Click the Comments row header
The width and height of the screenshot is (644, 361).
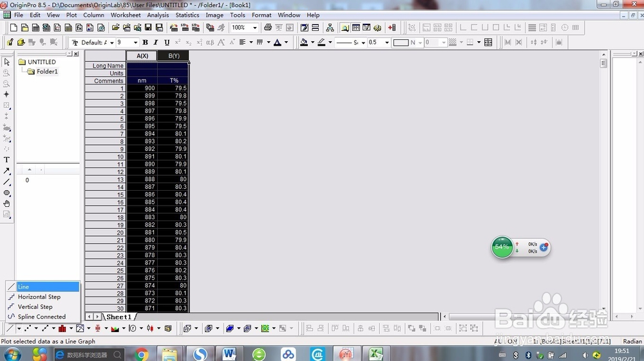105,81
